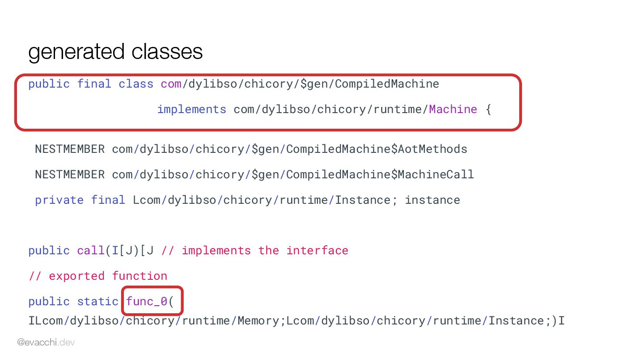This screenshot has width=644, height=362.
Task: Click 'public static' before func_0
Action: pyautogui.click(x=73, y=302)
